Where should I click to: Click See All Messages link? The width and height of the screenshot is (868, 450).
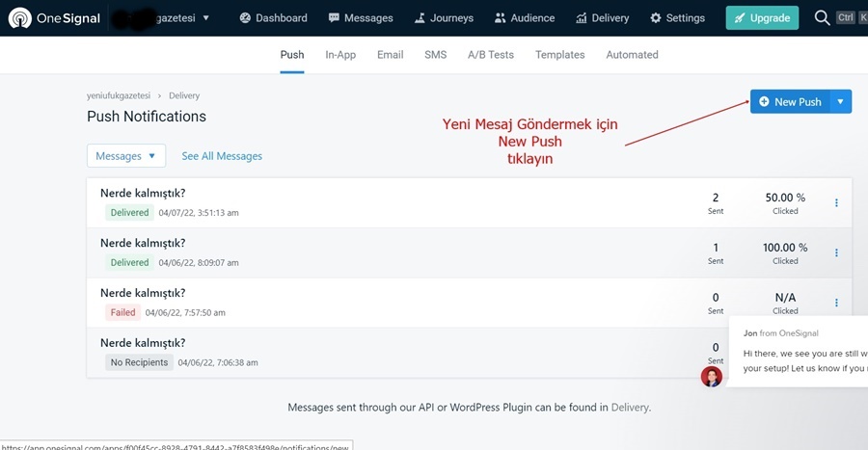222,156
